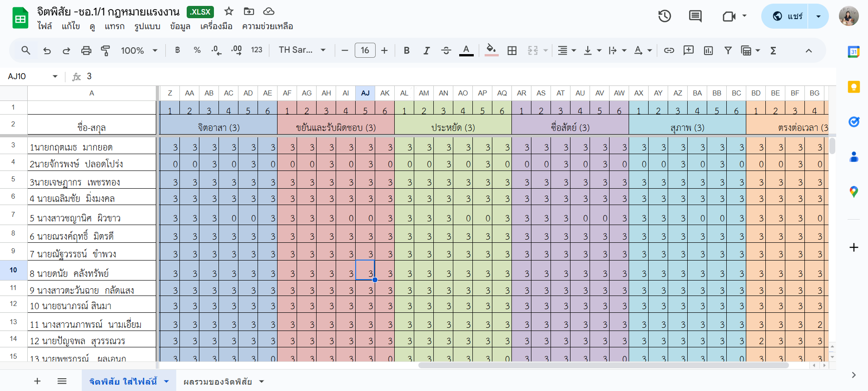Increase font size with the plus button

coord(384,50)
